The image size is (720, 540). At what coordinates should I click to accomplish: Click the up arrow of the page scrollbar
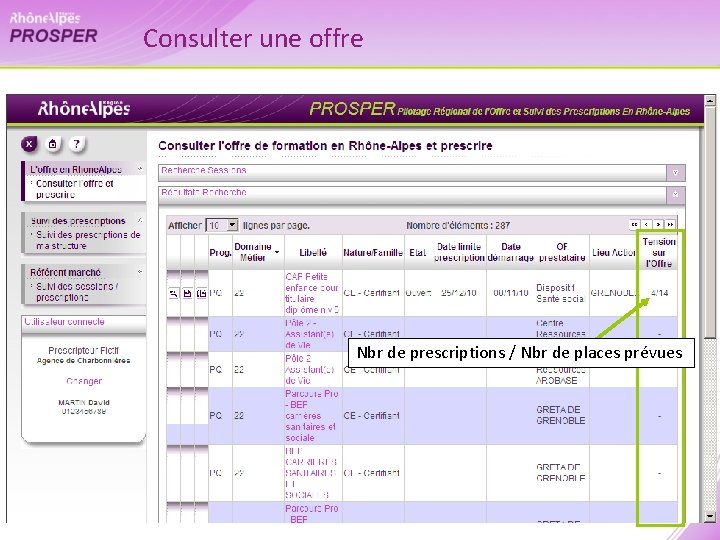(710, 100)
